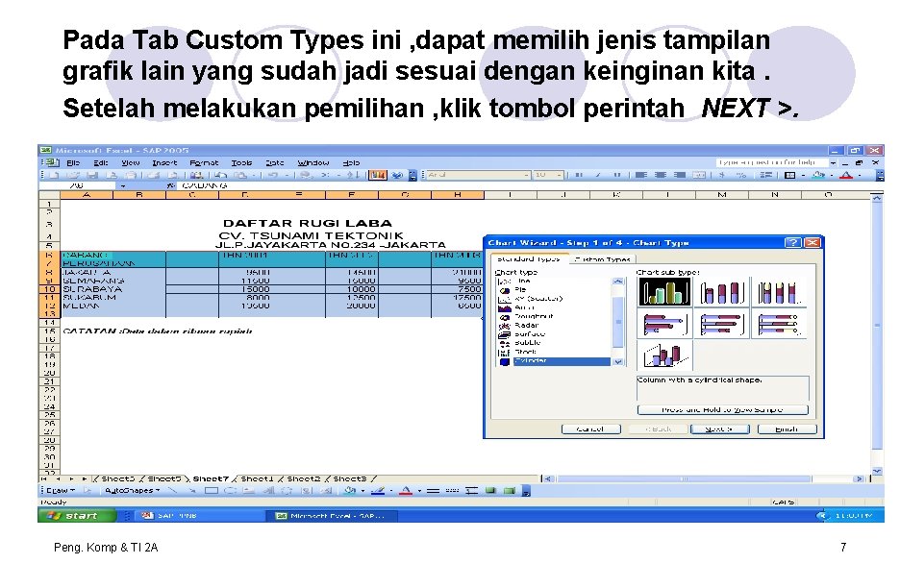This screenshot has width=900, height=588.
Task: Open the AutoShapes dropdown
Action: coord(132,490)
